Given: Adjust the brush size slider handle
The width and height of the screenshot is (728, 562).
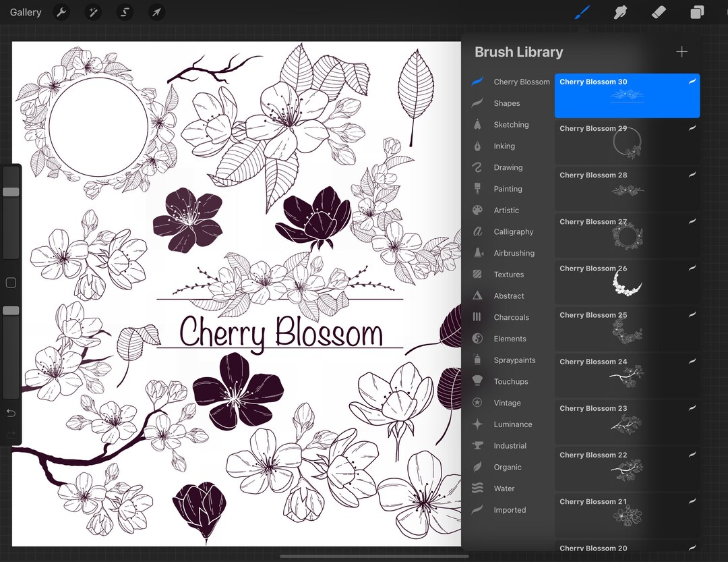Looking at the screenshot, I should tap(11, 192).
